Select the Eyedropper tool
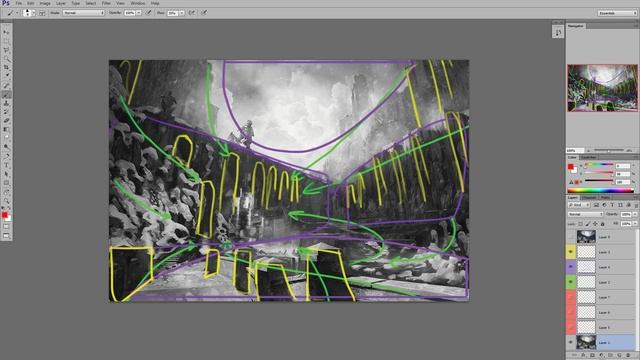640x360 pixels. point(6,76)
